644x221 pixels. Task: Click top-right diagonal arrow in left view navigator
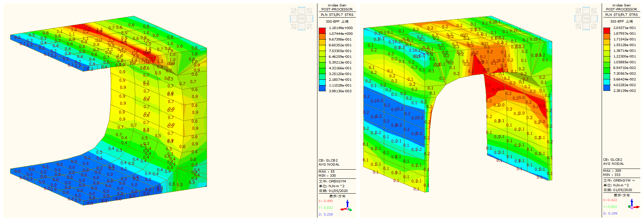[x=310, y=11]
